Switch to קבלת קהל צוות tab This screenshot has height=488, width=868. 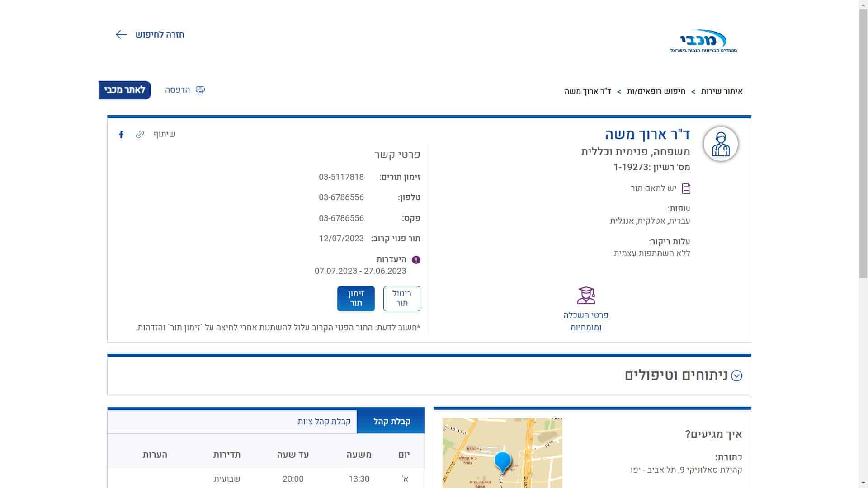324,422
